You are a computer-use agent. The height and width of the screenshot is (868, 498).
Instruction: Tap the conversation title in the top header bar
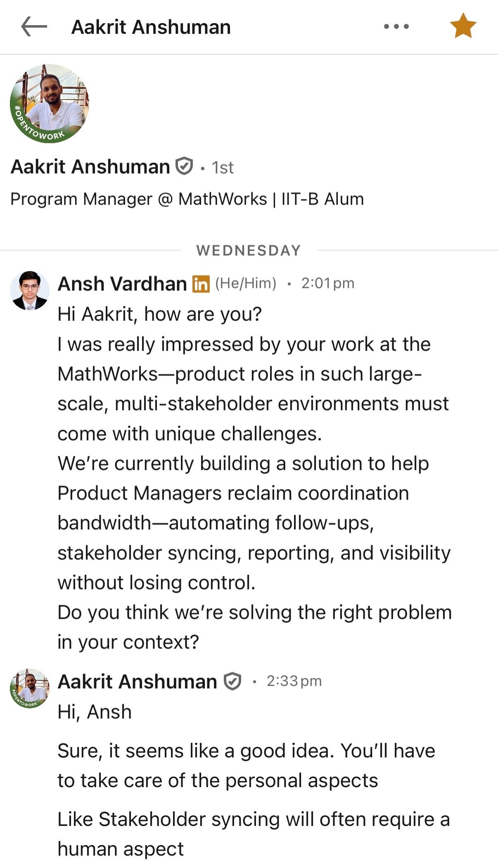click(x=151, y=27)
